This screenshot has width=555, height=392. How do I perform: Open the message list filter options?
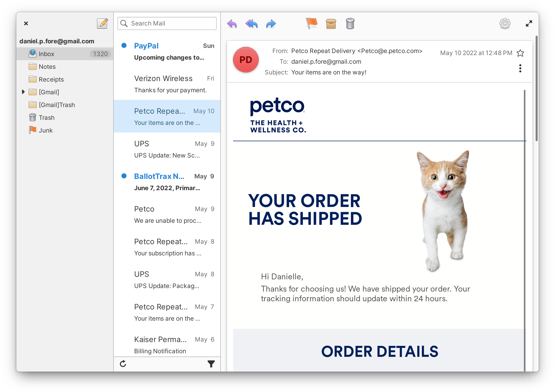click(211, 364)
